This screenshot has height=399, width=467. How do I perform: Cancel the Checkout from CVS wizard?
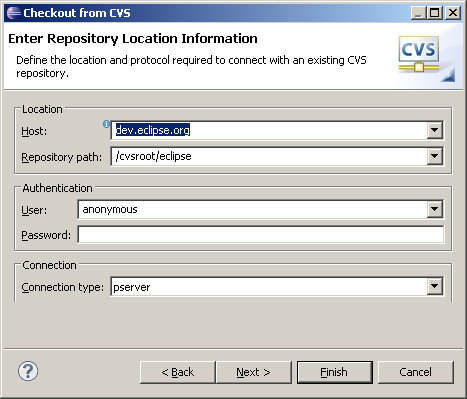pos(416,372)
